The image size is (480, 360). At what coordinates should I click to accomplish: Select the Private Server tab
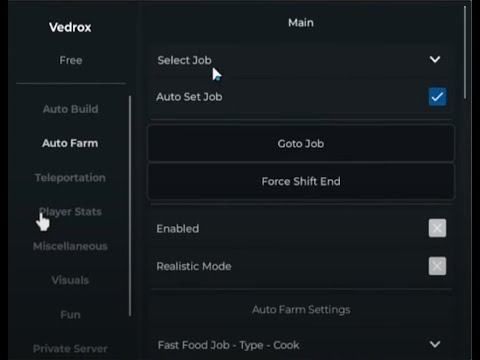[x=70, y=349]
